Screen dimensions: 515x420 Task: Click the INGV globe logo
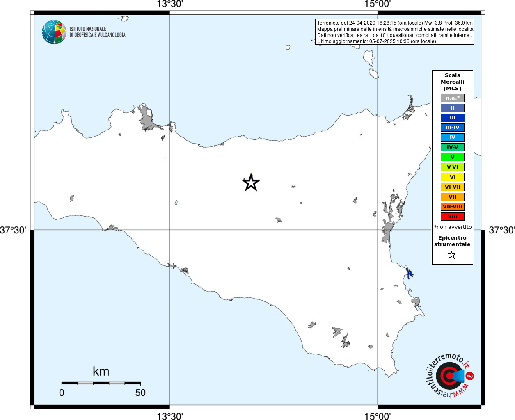pyautogui.click(x=54, y=32)
